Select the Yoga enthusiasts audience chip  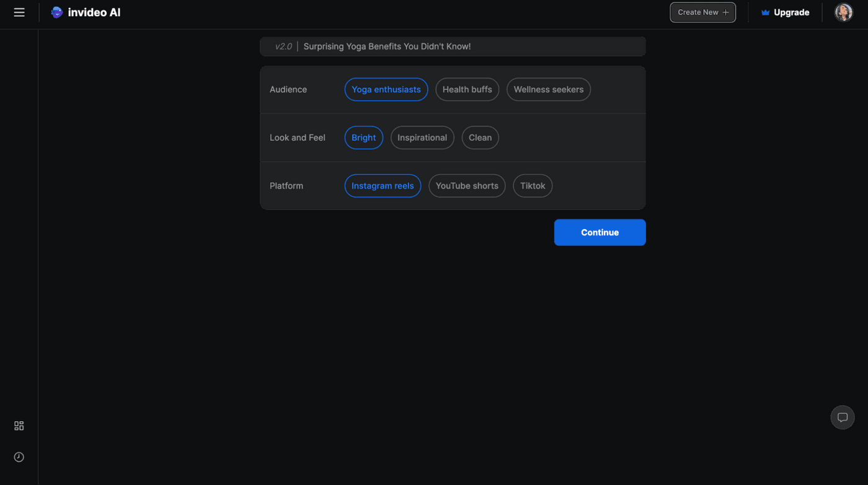[386, 89]
